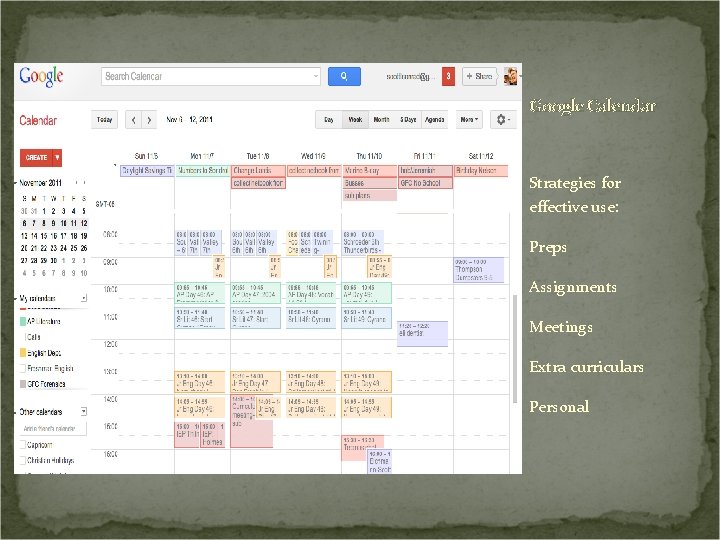Screen dimensions: 720x540
Task: Click the Wed 11/9 column header
Action: [x=313, y=156]
